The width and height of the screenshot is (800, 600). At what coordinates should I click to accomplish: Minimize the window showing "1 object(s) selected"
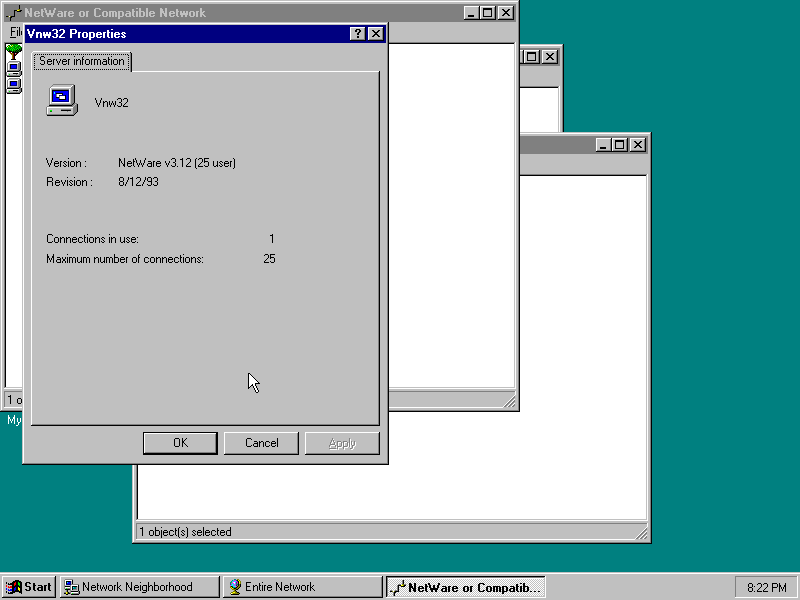[x=603, y=145]
